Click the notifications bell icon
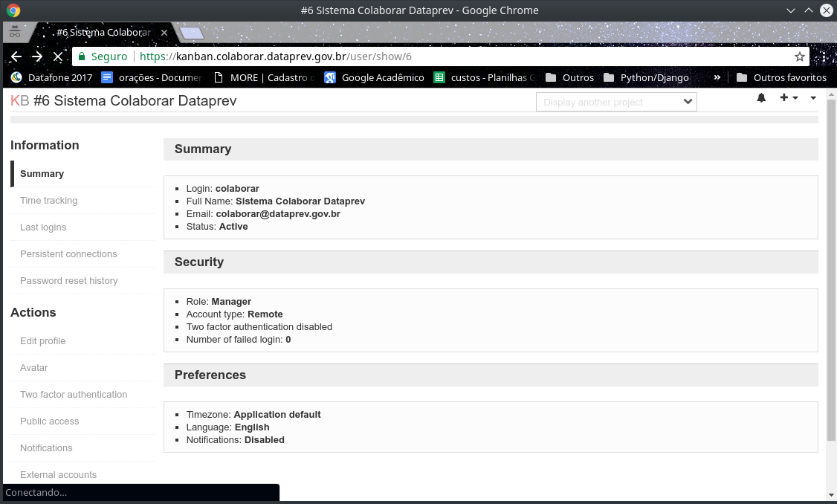The width and height of the screenshot is (837, 504). [x=761, y=97]
